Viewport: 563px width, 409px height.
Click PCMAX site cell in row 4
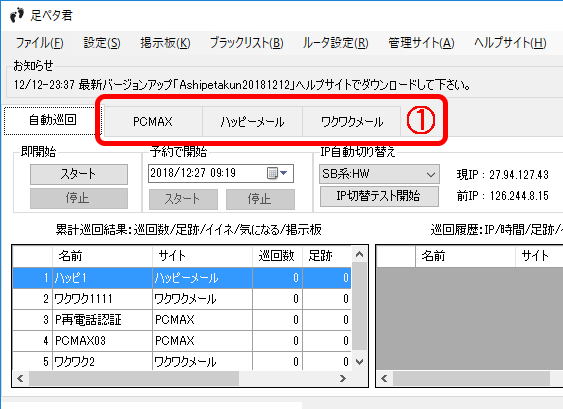pyautogui.click(x=203, y=340)
